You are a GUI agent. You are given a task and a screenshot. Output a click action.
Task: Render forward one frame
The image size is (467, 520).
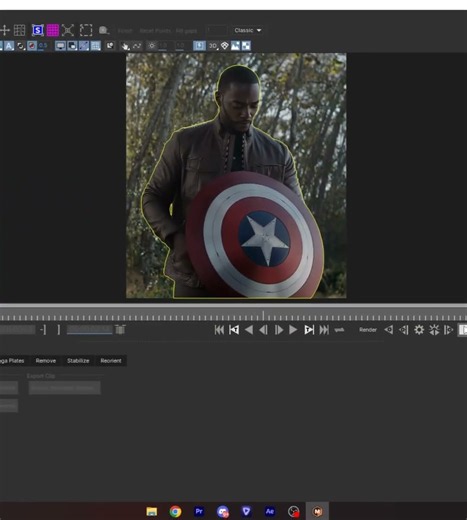449,330
